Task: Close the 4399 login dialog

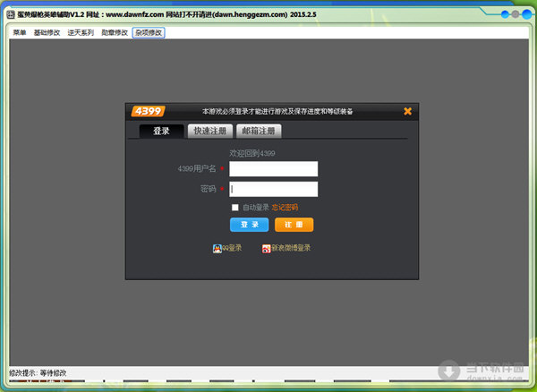Action: point(407,111)
